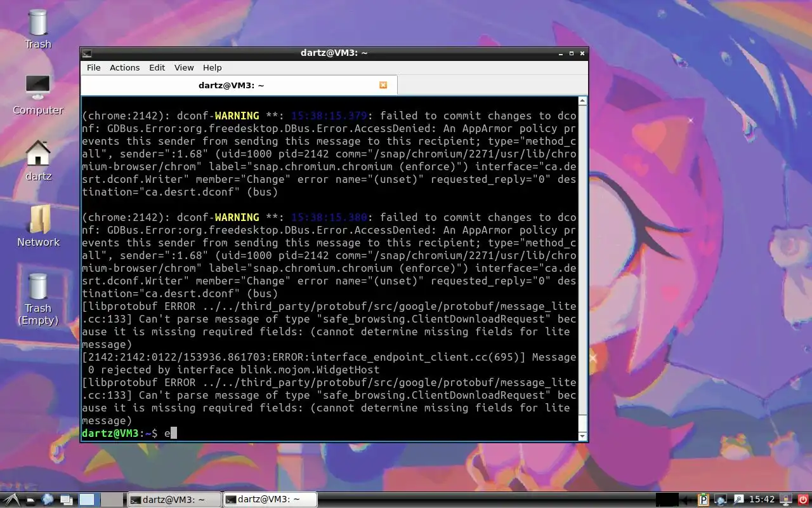
Task: Click the tray icon left of the clock
Action: pos(738,500)
